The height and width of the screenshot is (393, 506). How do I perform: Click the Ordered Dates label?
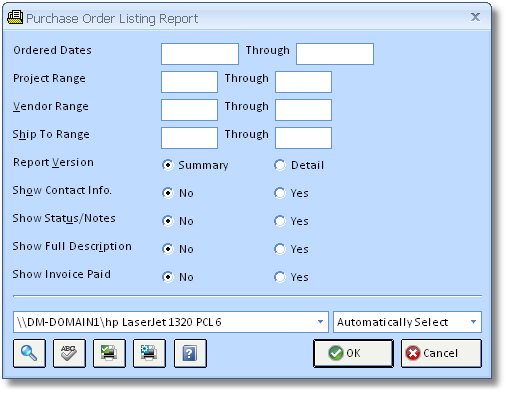tap(52, 50)
